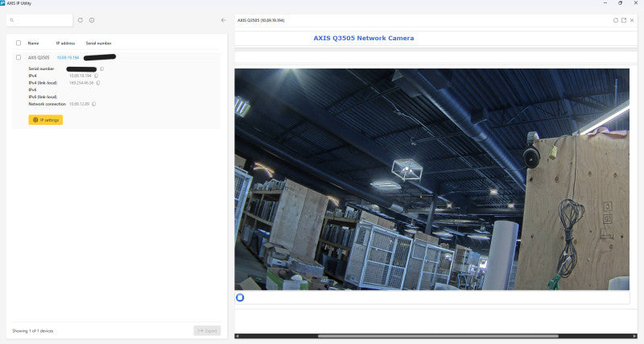Image resolution: width=644 pixels, height=344 pixels.
Task: Collapse the preview with the left arrow icon
Action: 224,20
